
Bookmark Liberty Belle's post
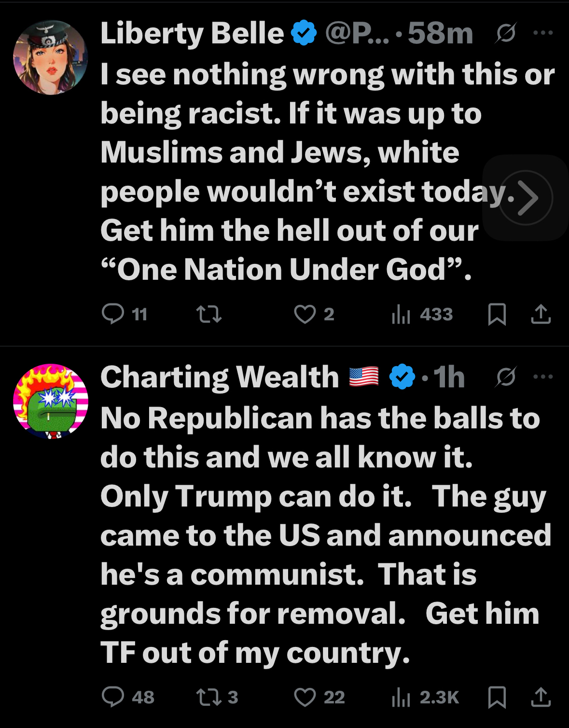[x=497, y=315]
